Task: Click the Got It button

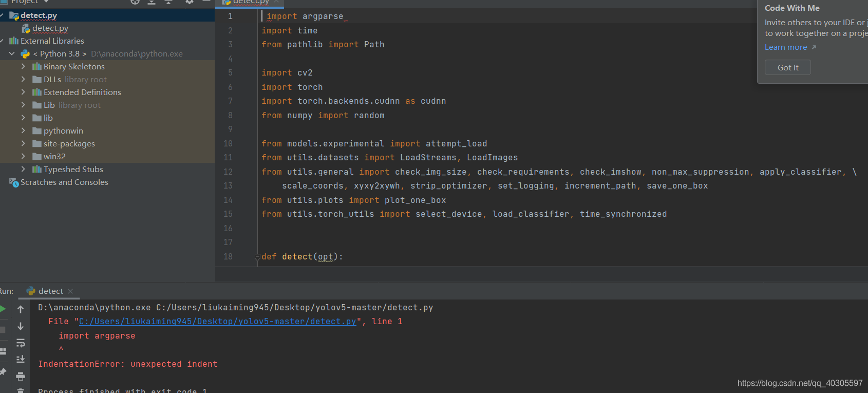Action: click(787, 67)
